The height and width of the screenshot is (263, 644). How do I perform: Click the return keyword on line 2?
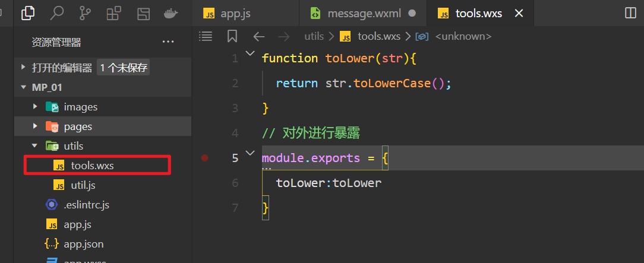pyautogui.click(x=297, y=84)
